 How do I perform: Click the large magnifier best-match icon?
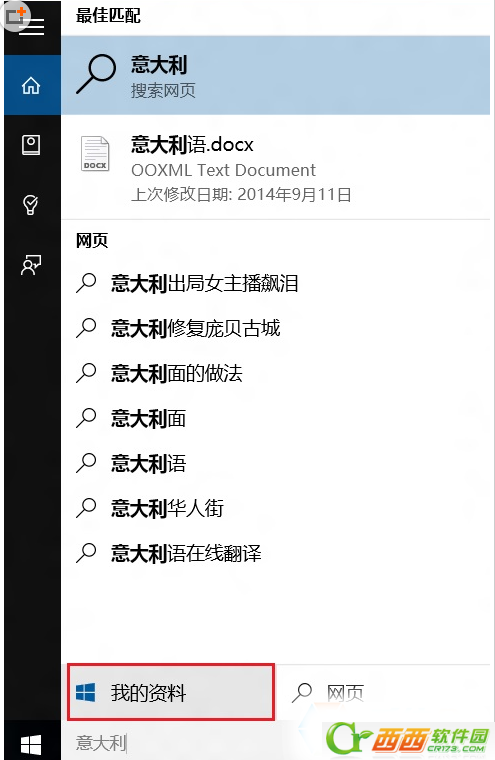[x=96, y=74]
